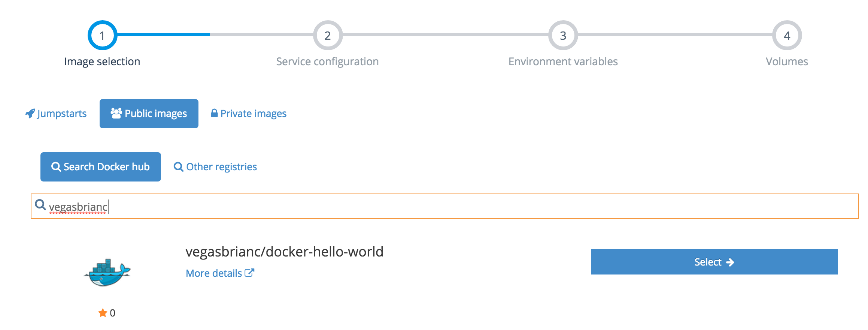Screen dimensions: 868x330
Task: Click the Other registries magnifier icon
Action: pyautogui.click(x=179, y=167)
